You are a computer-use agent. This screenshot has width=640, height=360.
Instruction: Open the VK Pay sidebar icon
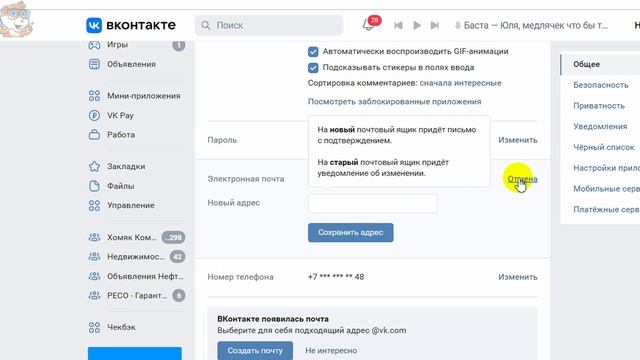94,116
